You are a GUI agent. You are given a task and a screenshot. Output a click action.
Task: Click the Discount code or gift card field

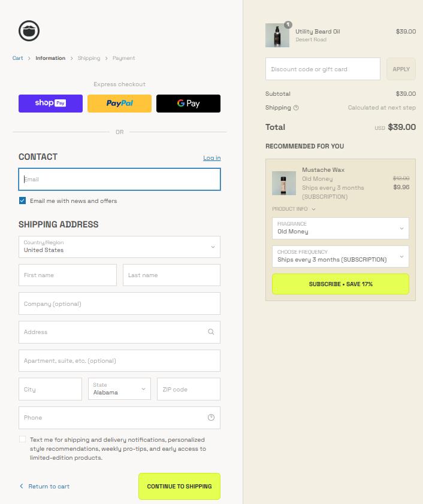[322, 69]
